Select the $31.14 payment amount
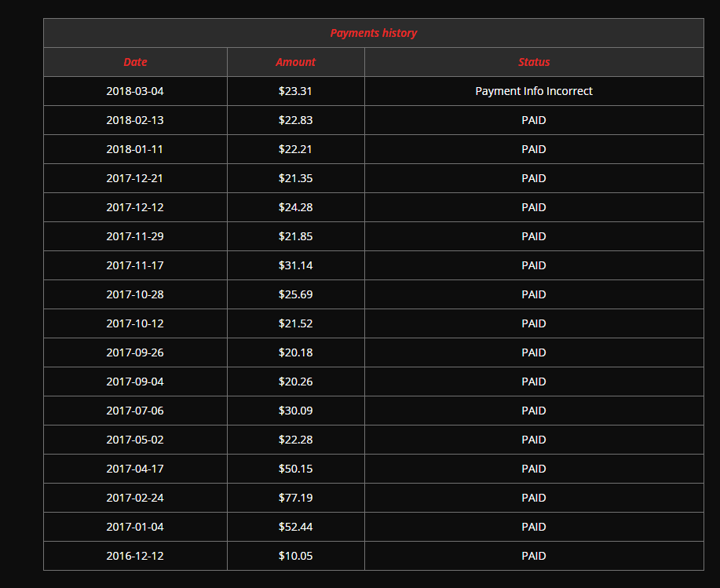This screenshot has height=588, width=720. tap(295, 265)
